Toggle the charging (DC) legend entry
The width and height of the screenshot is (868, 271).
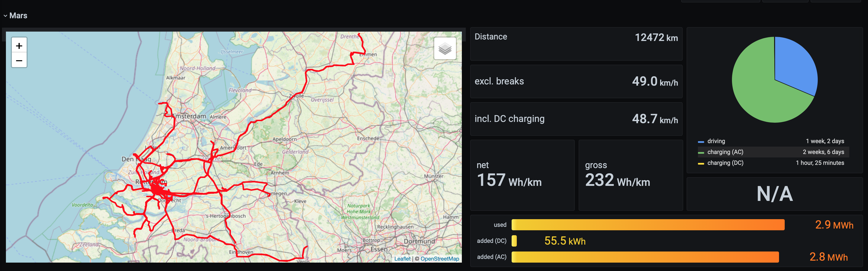(725, 163)
